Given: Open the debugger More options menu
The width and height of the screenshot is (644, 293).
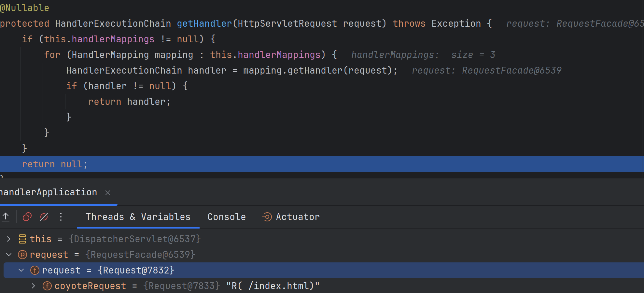Looking at the screenshot, I should 61,217.
